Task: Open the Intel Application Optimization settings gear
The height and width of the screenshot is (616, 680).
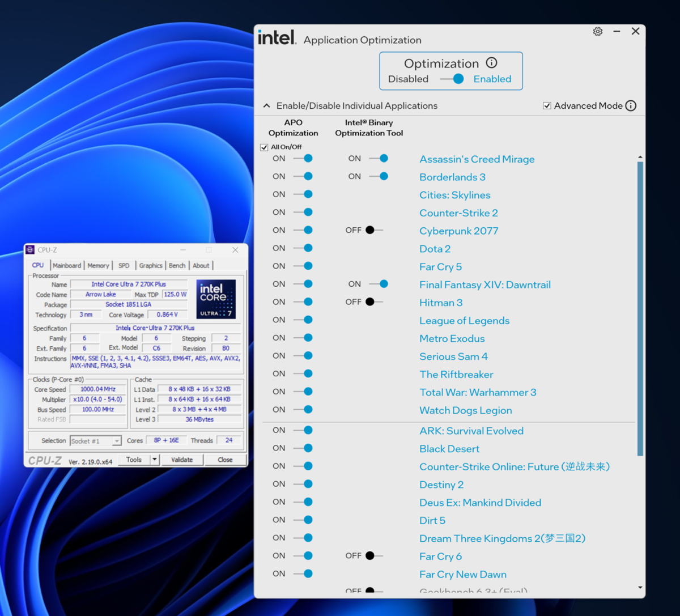Action: [x=597, y=32]
